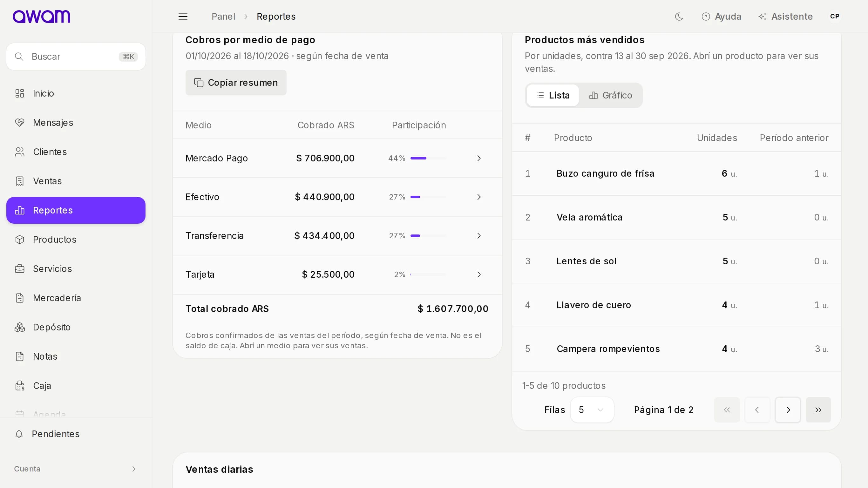The image size is (868, 488).
Task: Click the Productos box icon
Action: point(20,240)
